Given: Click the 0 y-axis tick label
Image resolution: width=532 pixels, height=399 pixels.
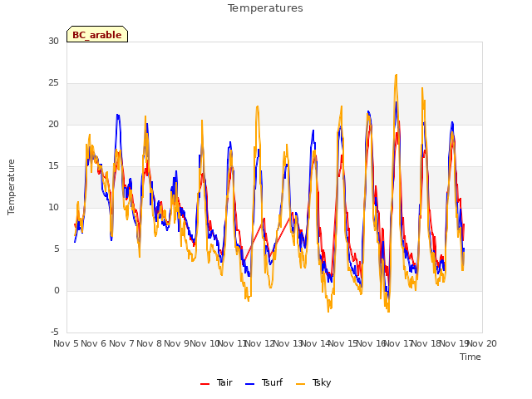Looking at the screenshot, I should pos(57,290).
